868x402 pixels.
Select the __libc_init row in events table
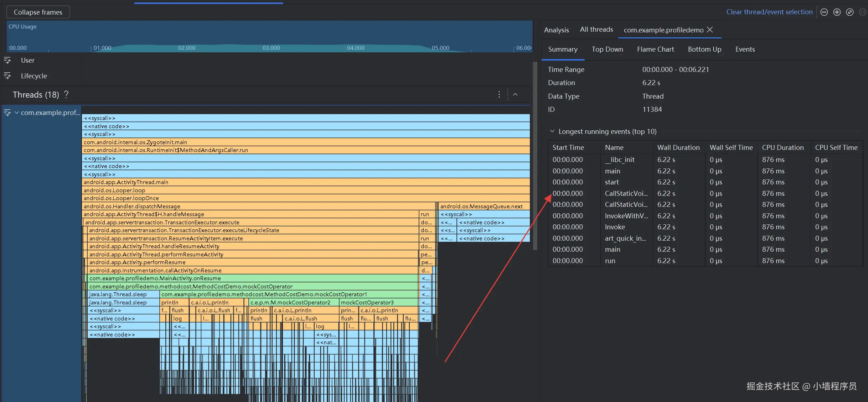[620, 160]
